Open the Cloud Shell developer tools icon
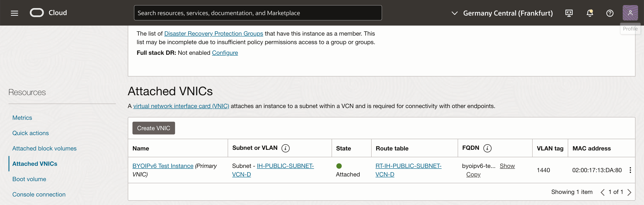Image resolution: width=644 pixels, height=205 pixels. tap(569, 13)
